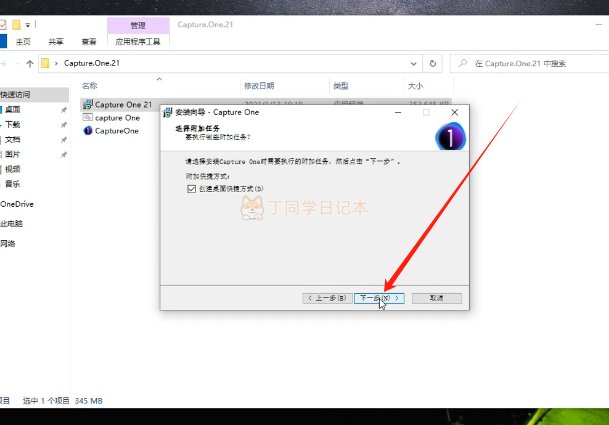Click the setup wizard title bar icon
The width and height of the screenshot is (609, 425).
168,112
